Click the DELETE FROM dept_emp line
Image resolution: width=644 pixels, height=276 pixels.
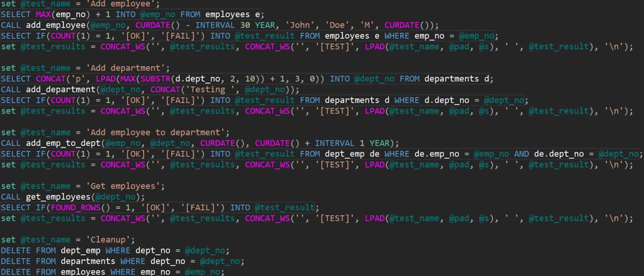115,251
